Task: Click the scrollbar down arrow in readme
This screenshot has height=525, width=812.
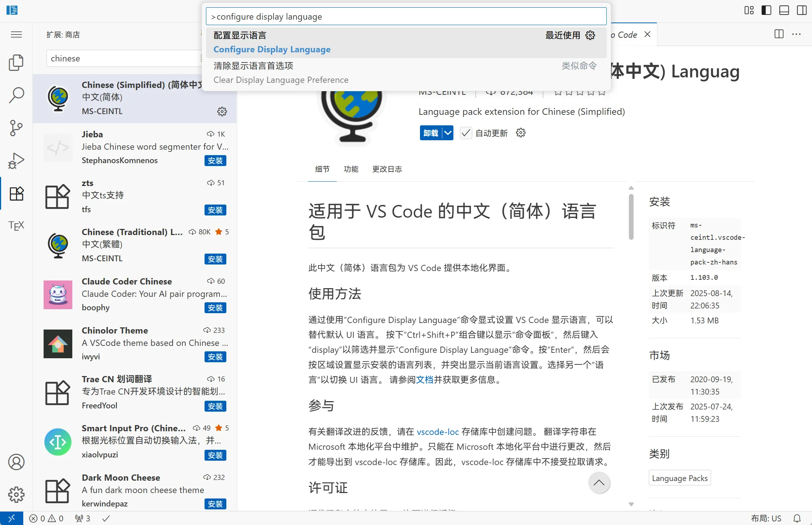Action: point(631,504)
